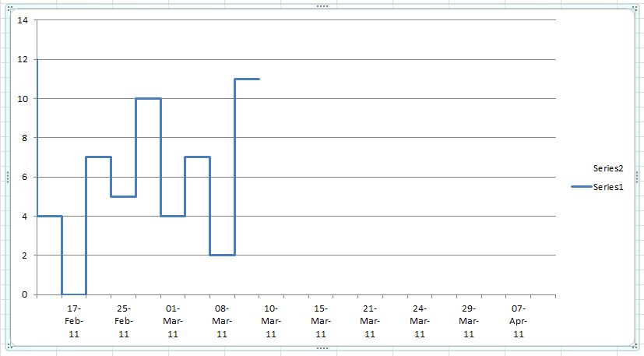This screenshot has height=356, width=644.
Task: Select the Series1 legend entry
Action: 608,187
